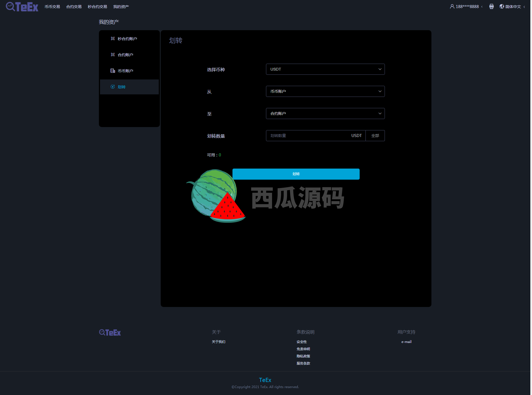Click the 选择币种 field label
The width and height of the screenshot is (532, 395).
216,70
